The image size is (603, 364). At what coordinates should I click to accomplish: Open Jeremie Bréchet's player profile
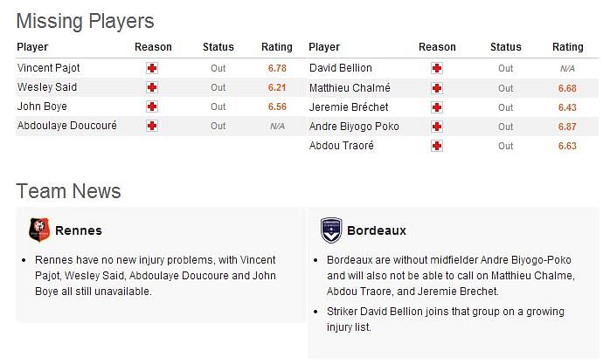[x=349, y=107]
